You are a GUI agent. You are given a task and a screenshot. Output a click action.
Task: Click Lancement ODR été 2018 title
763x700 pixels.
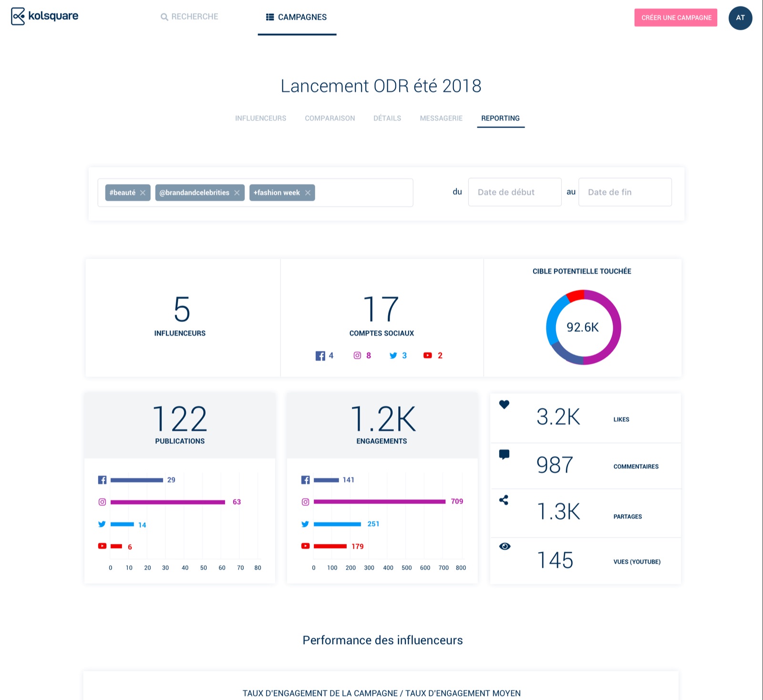[381, 86]
